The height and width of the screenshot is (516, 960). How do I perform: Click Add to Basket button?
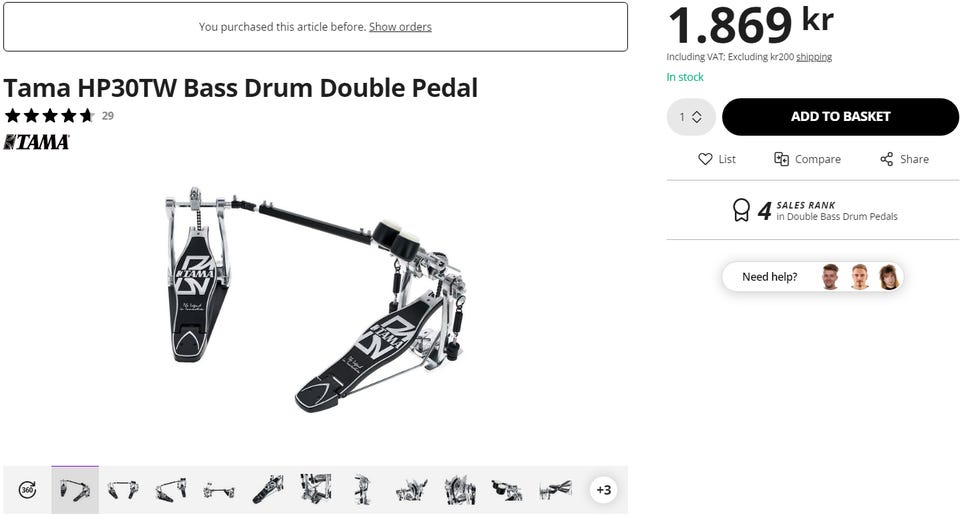coord(840,117)
